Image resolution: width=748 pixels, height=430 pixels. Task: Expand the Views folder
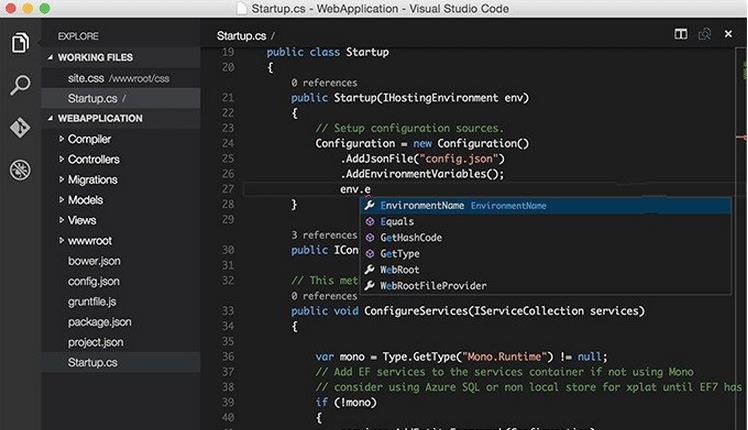click(x=62, y=220)
